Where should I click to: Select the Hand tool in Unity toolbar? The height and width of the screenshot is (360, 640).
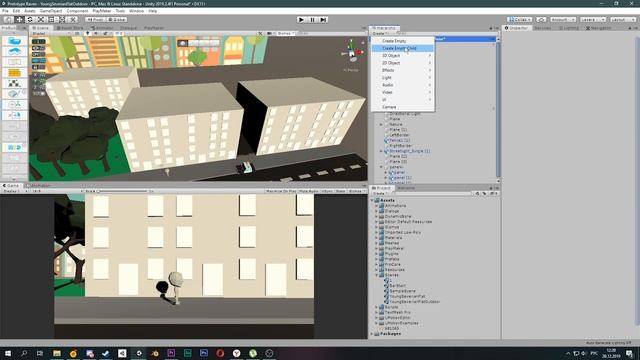pyautogui.click(x=8, y=20)
